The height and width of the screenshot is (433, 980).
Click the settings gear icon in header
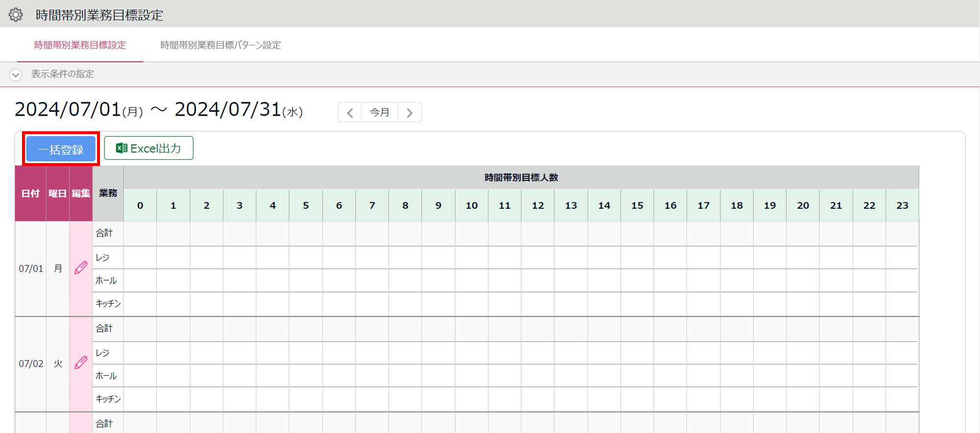[16, 15]
